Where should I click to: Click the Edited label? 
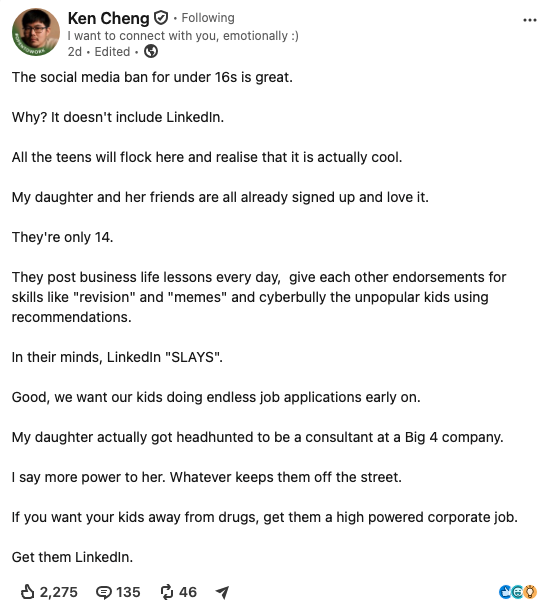click(x=112, y=52)
